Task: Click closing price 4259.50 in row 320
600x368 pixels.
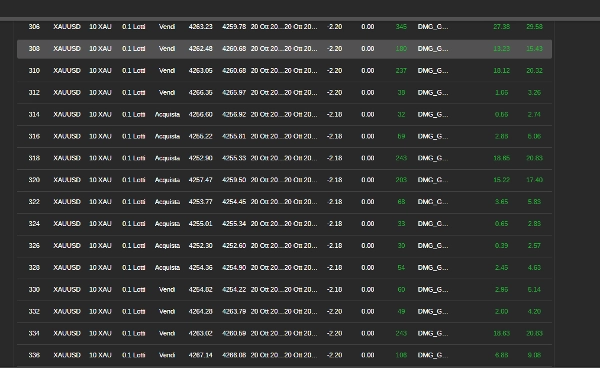Action: pyautogui.click(x=234, y=180)
